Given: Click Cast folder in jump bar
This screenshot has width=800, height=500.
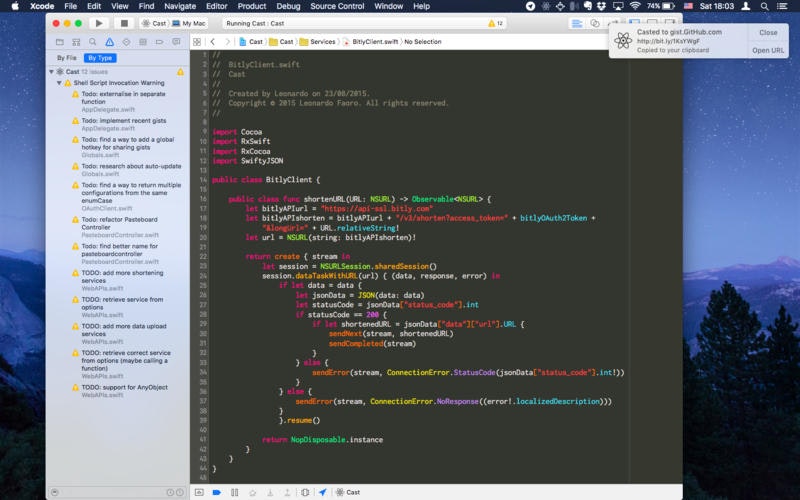Looking at the screenshot, I should pyautogui.click(x=281, y=42).
